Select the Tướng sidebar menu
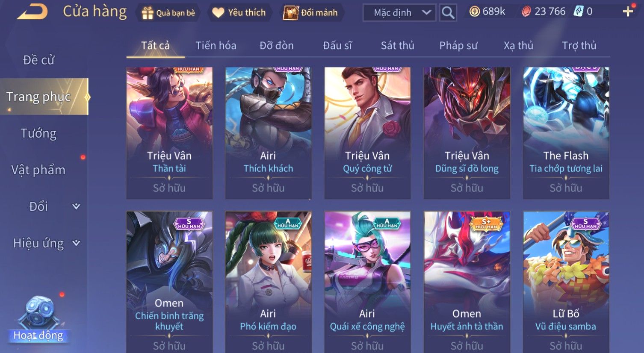The width and height of the screenshot is (644, 353). (38, 133)
